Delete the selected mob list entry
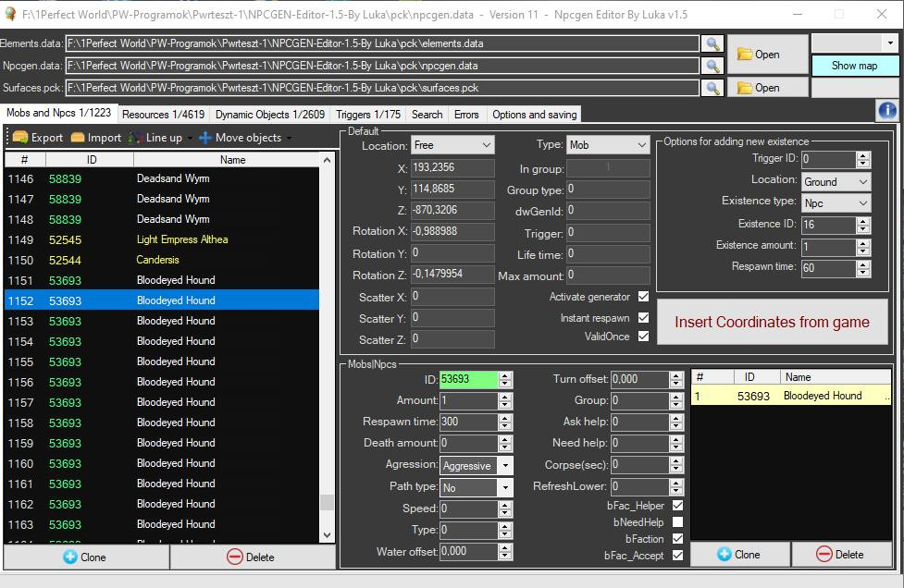 (x=253, y=557)
